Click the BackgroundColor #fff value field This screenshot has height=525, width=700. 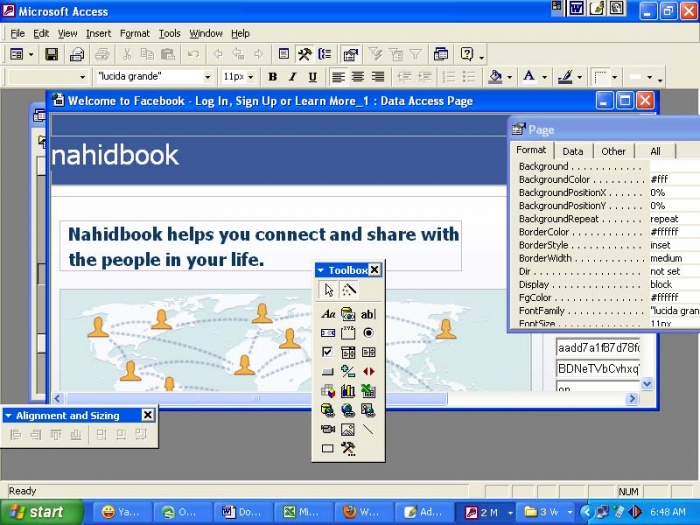coord(675,179)
